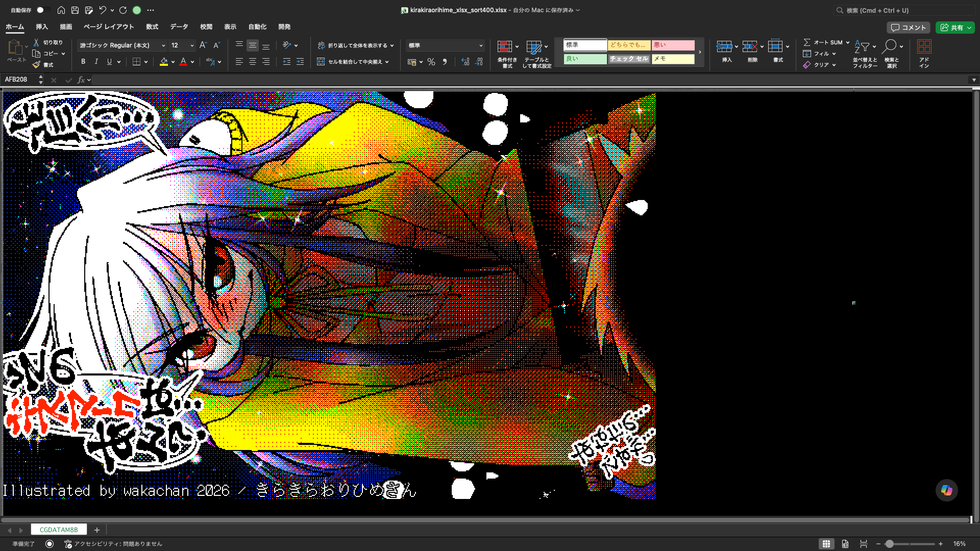This screenshot has width=980, height=551.
Task: Click the increase indent icon
Action: (300, 62)
